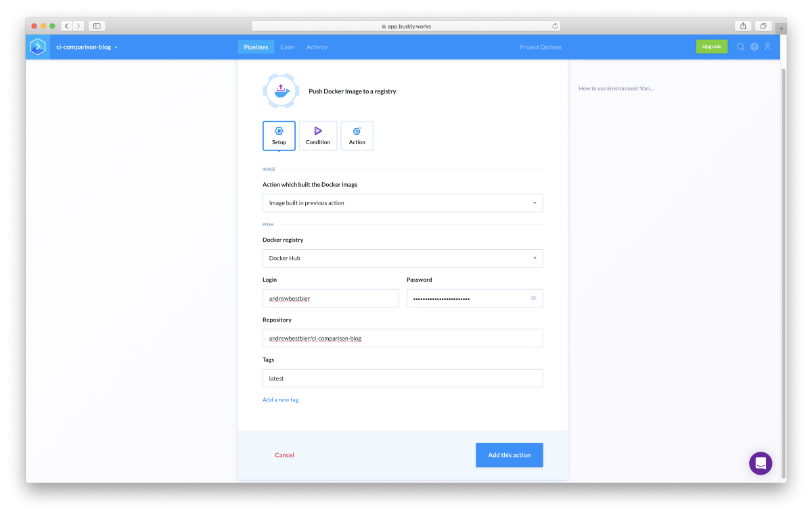Show all tabs overview button
The image size is (812, 516).
point(763,26)
